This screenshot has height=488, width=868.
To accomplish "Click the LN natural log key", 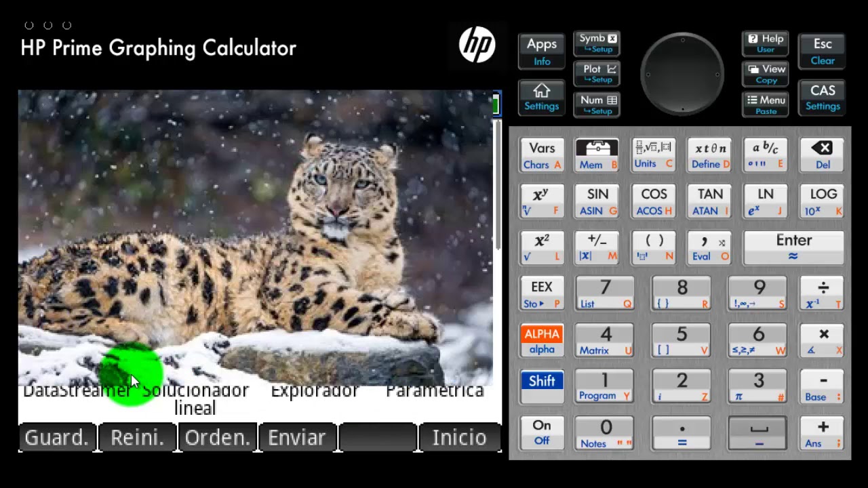I will [x=766, y=201].
